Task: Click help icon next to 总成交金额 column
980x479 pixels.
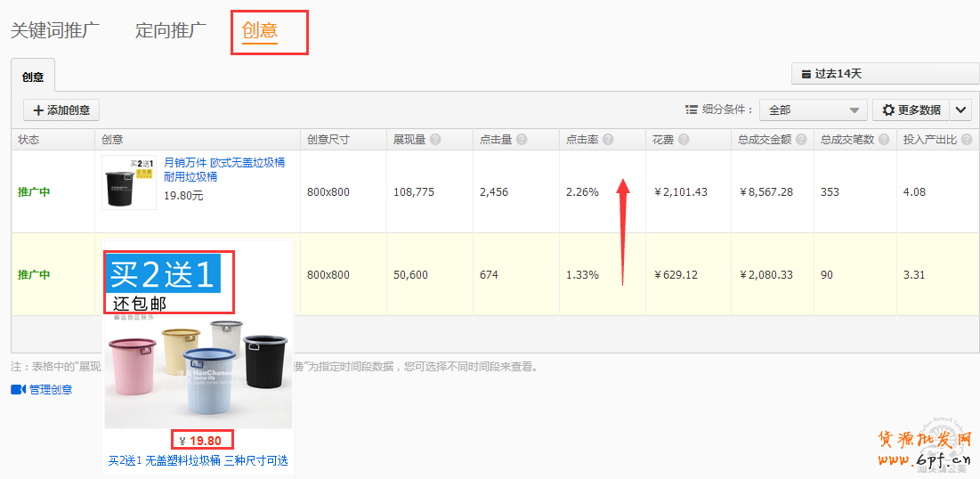Action: 801,140
